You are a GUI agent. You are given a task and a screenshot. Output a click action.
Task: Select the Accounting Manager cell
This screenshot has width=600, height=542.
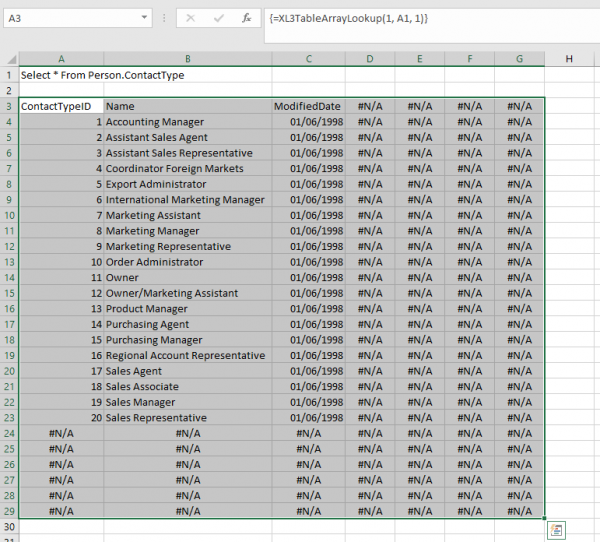(186, 122)
